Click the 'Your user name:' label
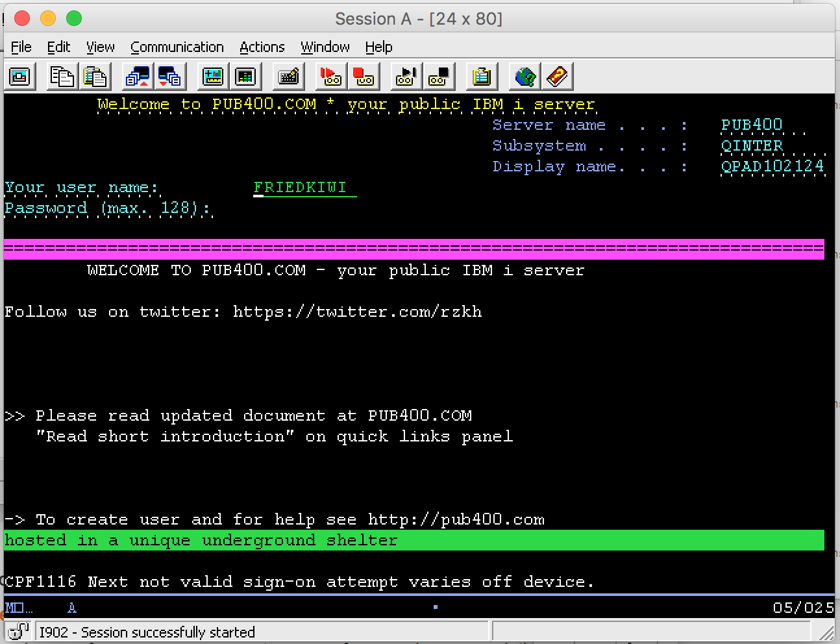The image size is (840, 644). click(81, 188)
